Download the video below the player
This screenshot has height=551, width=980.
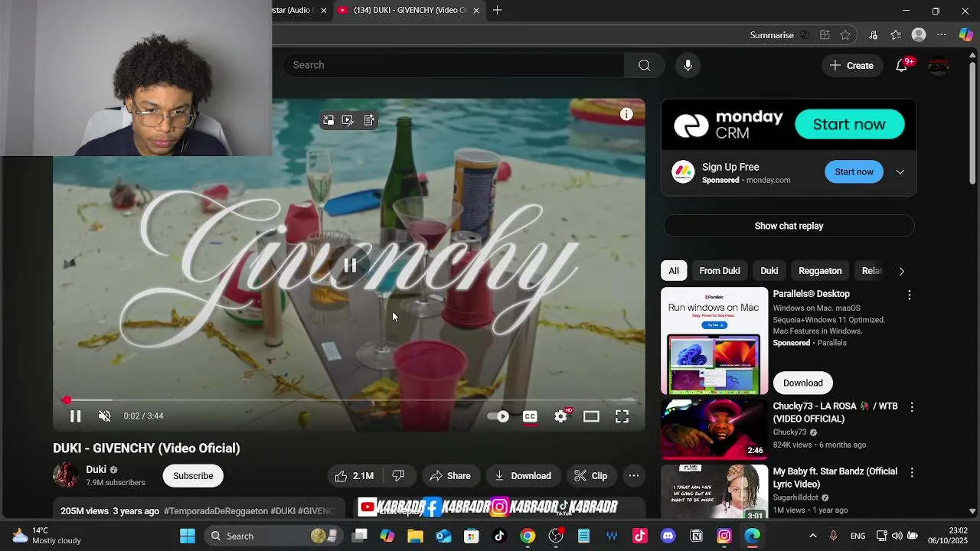(523, 476)
